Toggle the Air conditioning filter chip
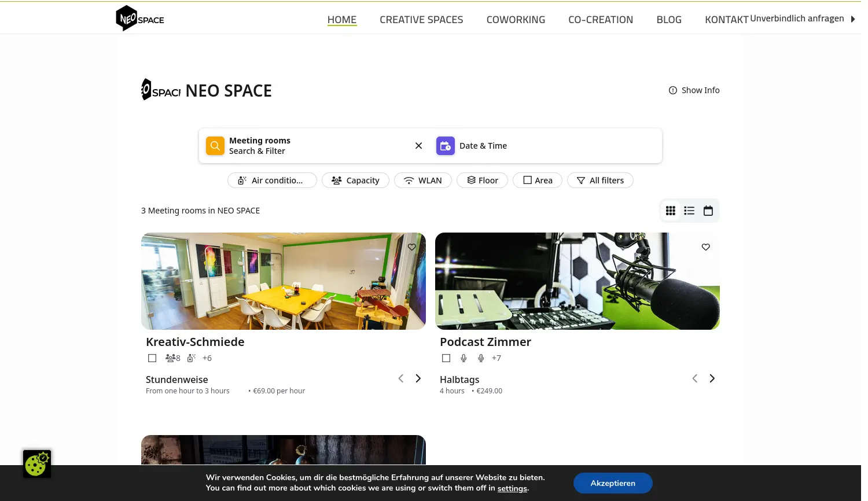The height and width of the screenshot is (501, 868). (272, 180)
